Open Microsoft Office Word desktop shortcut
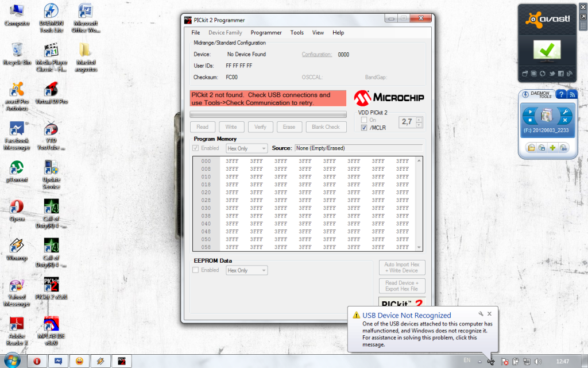This screenshot has height=368, width=588. [x=86, y=18]
